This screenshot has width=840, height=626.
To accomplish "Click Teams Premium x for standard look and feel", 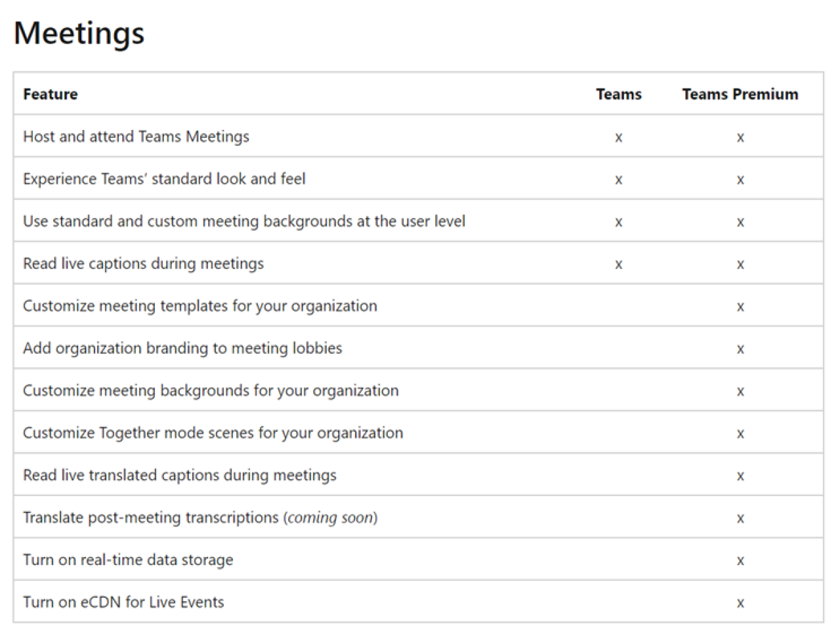I will pyautogui.click(x=740, y=180).
